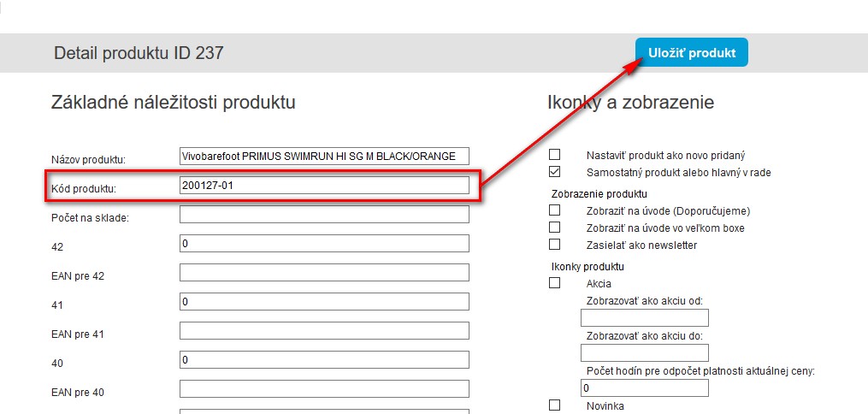
Task: Click the stock quantity field for size 42
Action: 324,244
